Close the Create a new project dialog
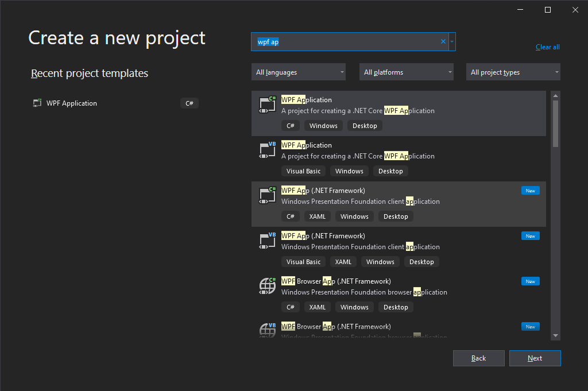Image resolution: width=588 pixels, height=391 pixels. click(575, 10)
